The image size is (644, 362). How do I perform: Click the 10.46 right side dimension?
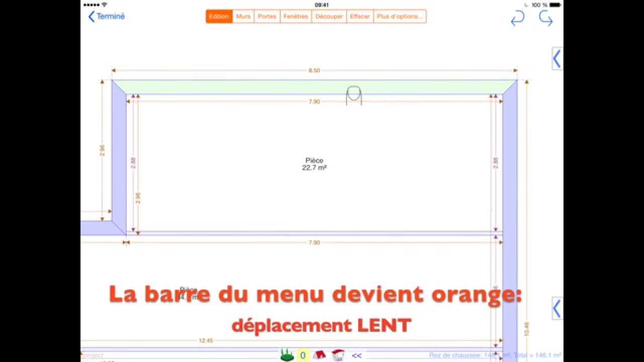[x=526, y=329]
